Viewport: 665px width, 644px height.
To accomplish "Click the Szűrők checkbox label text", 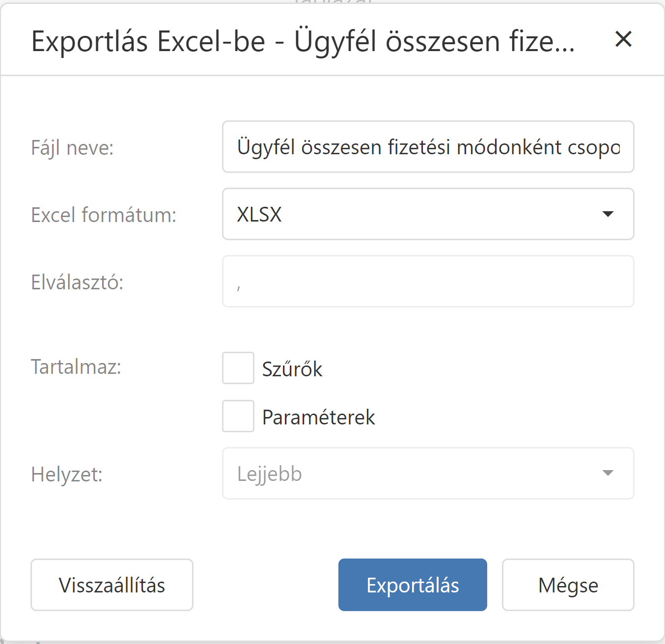I will click(292, 369).
